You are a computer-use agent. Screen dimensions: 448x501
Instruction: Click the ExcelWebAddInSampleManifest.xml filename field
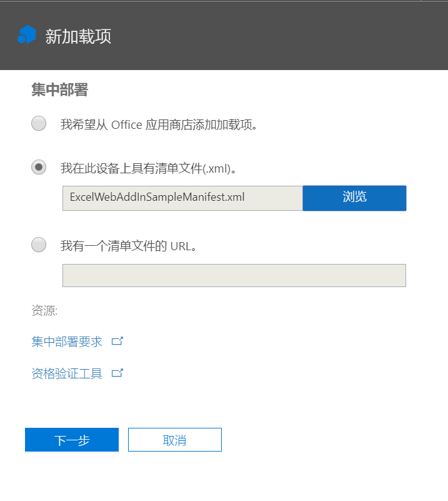pyautogui.click(x=181, y=198)
